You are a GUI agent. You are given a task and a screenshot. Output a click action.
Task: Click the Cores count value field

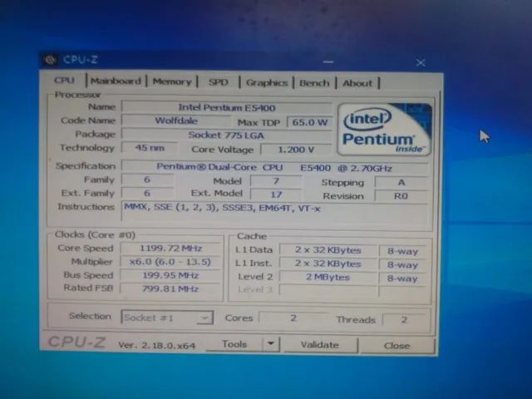[x=293, y=318]
